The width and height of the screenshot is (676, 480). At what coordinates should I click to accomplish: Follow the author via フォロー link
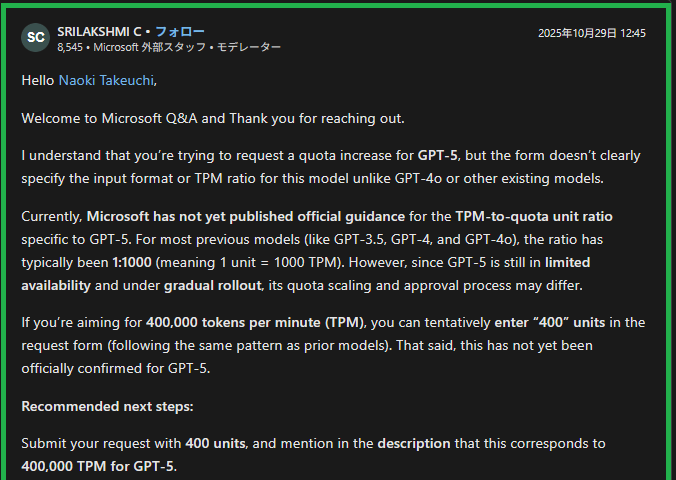[x=180, y=31]
